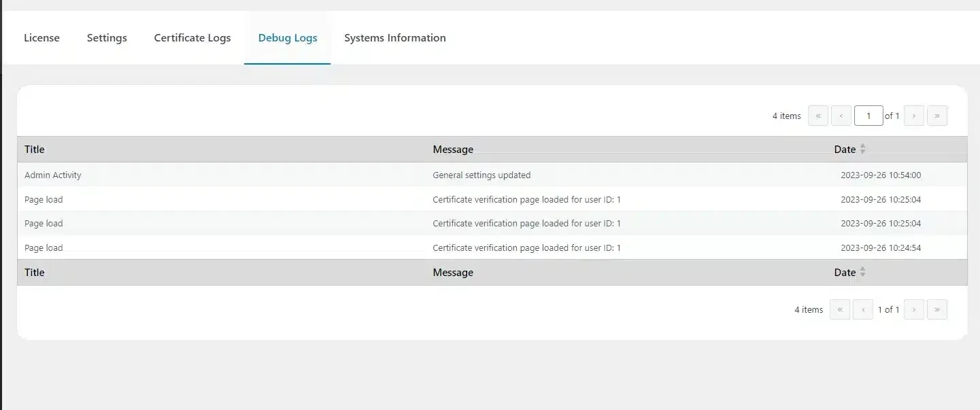Click the previous page arrow in top pagination
The height and width of the screenshot is (410, 980).
point(841,116)
